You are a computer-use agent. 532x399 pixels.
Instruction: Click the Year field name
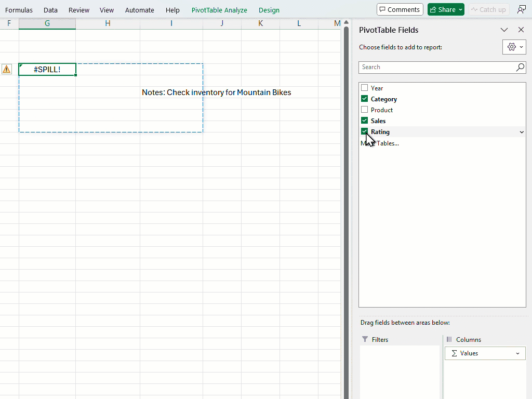pyautogui.click(x=377, y=88)
